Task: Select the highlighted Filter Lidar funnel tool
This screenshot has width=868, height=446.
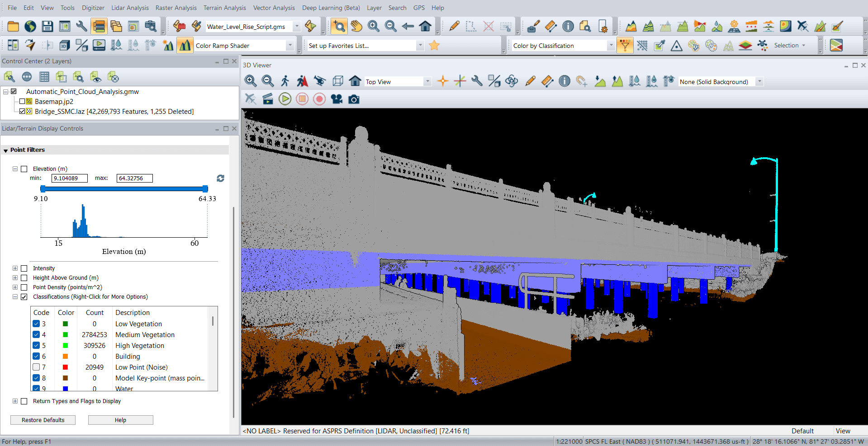Action: (x=625, y=45)
